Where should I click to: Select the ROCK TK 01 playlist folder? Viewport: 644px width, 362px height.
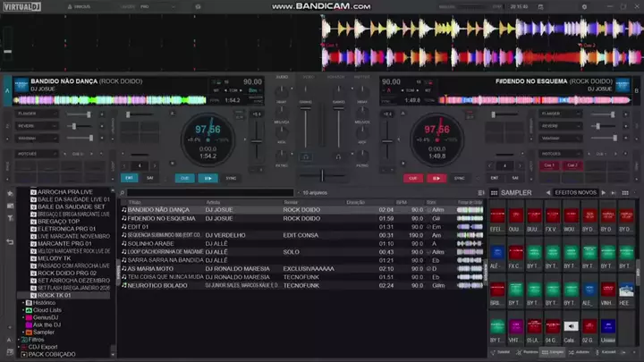coord(54,295)
